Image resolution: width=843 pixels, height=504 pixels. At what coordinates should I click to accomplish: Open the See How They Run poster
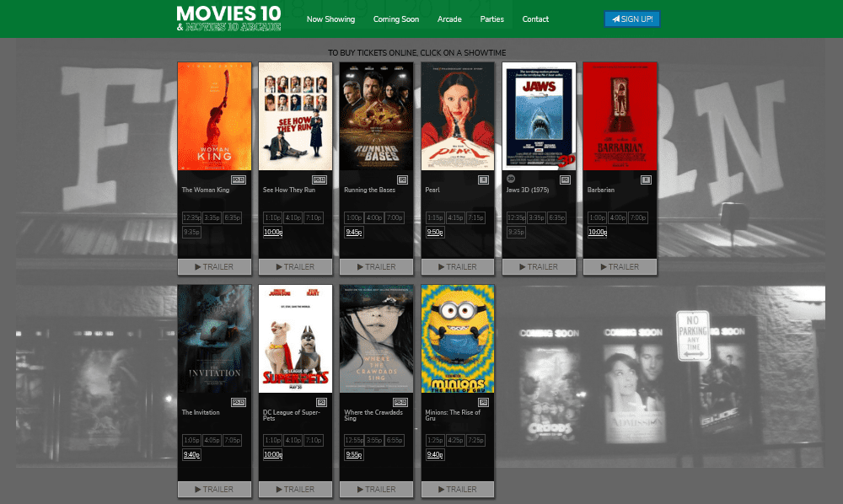pyautogui.click(x=295, y=116)
